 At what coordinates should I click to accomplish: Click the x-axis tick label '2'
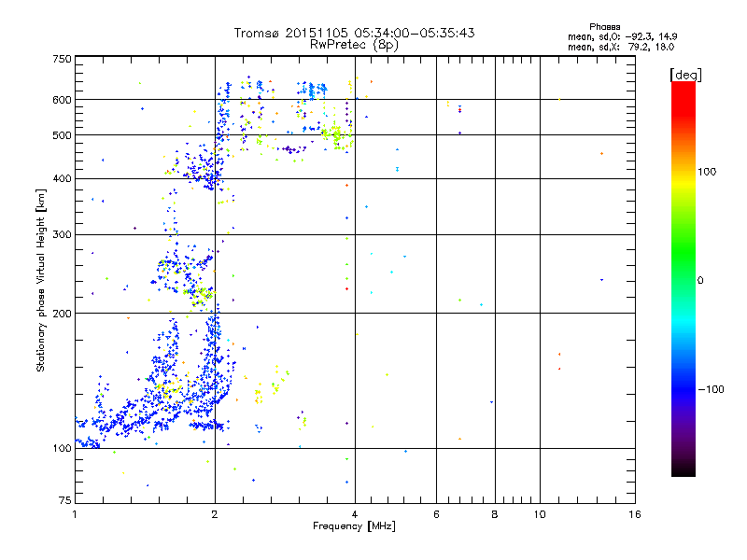click(215, 514)
